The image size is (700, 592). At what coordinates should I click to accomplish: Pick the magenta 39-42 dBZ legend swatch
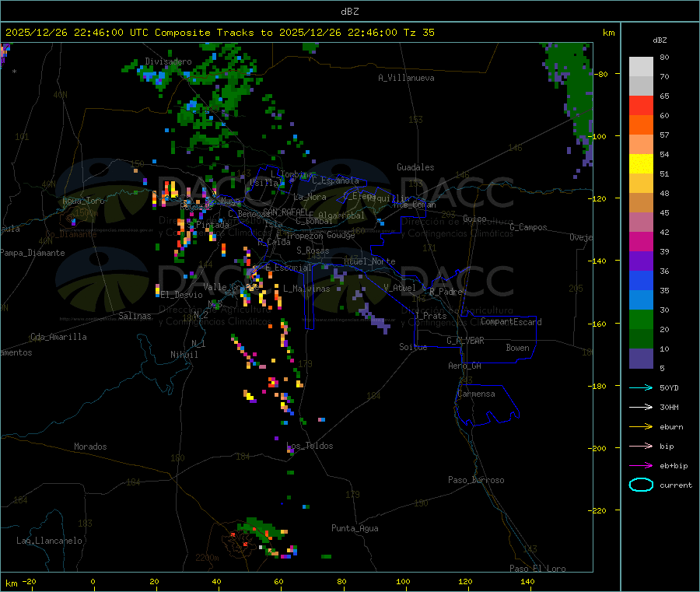(x=641, y=241)
